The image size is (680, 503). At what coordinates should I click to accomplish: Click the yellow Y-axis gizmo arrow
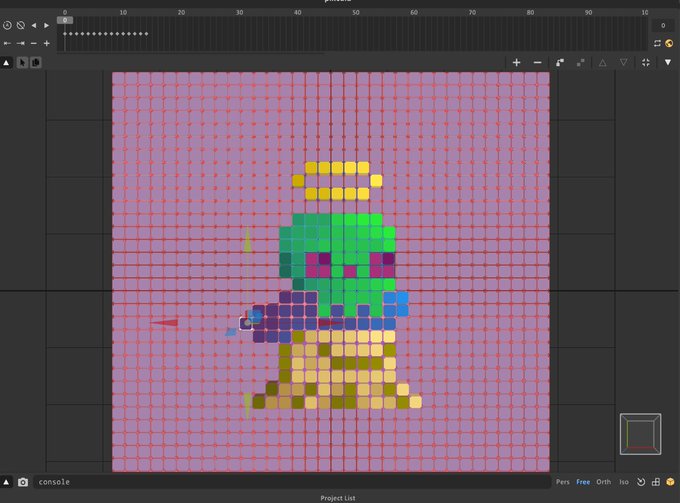pos(247,239)
